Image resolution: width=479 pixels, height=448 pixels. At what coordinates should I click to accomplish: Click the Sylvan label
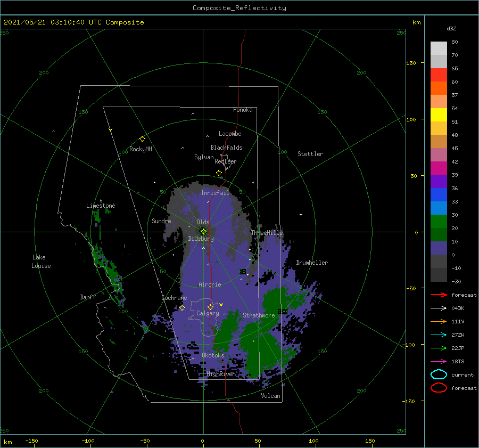click(204, 157)
